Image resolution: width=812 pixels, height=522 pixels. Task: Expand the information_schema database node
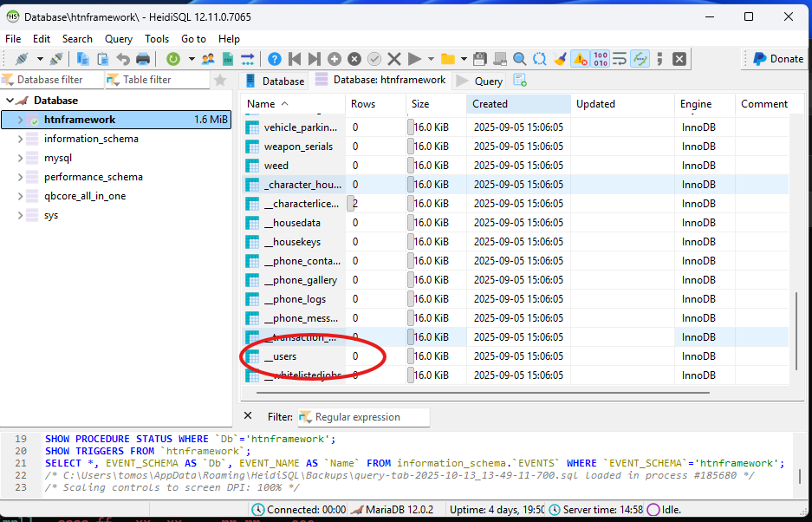coord(20,139)
